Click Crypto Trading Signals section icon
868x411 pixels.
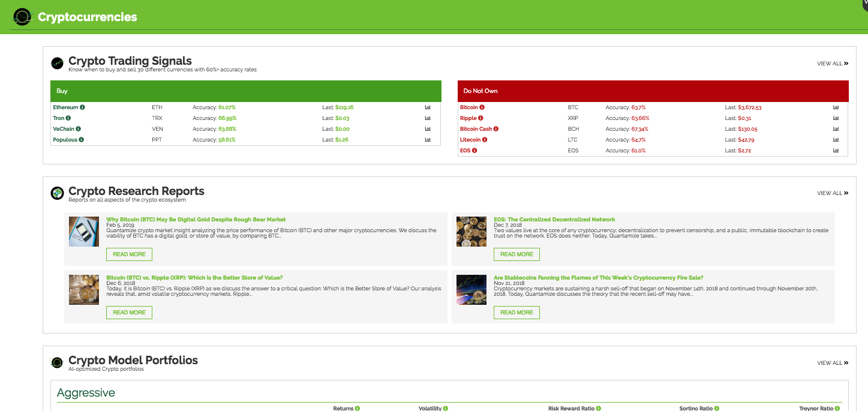pyautogui.click(x=57, y=63)
